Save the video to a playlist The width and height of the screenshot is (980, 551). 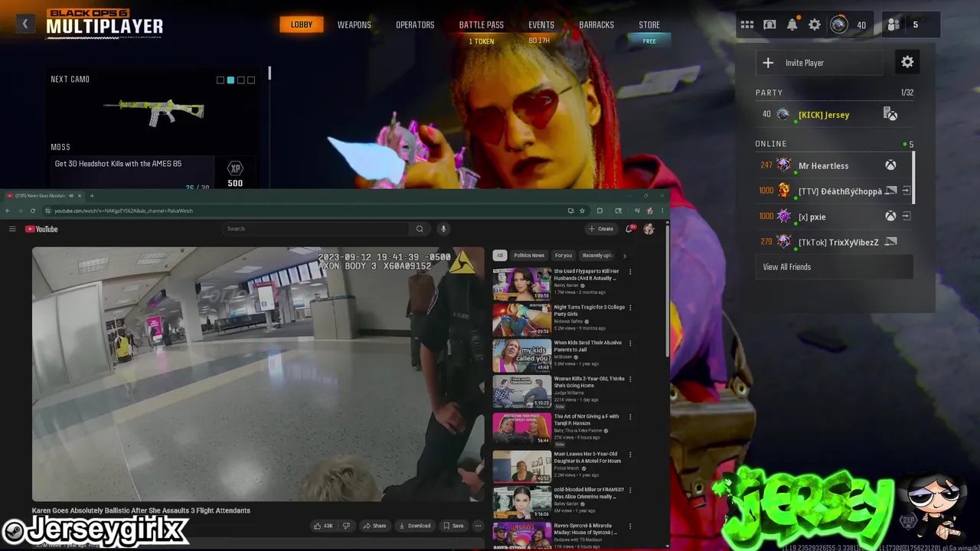click(454, 526)
